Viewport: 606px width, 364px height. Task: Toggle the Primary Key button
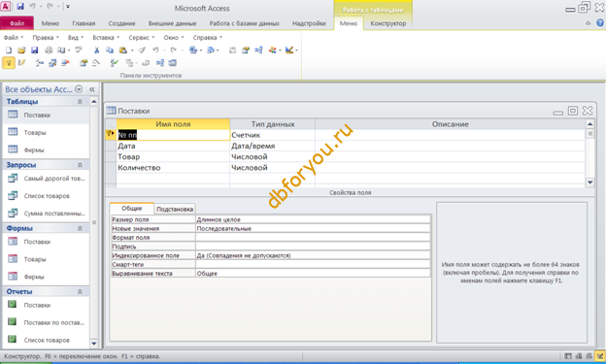[x=9, y=62]
